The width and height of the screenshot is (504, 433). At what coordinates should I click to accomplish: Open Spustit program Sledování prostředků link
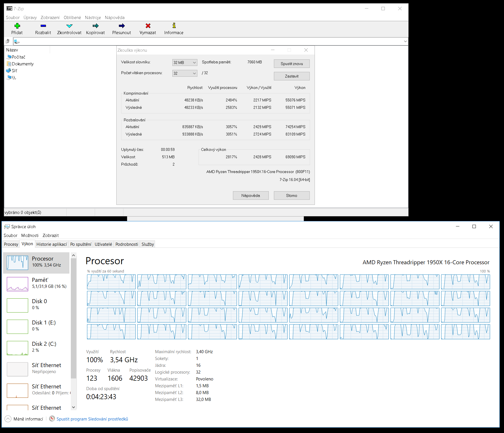(92, 419)
